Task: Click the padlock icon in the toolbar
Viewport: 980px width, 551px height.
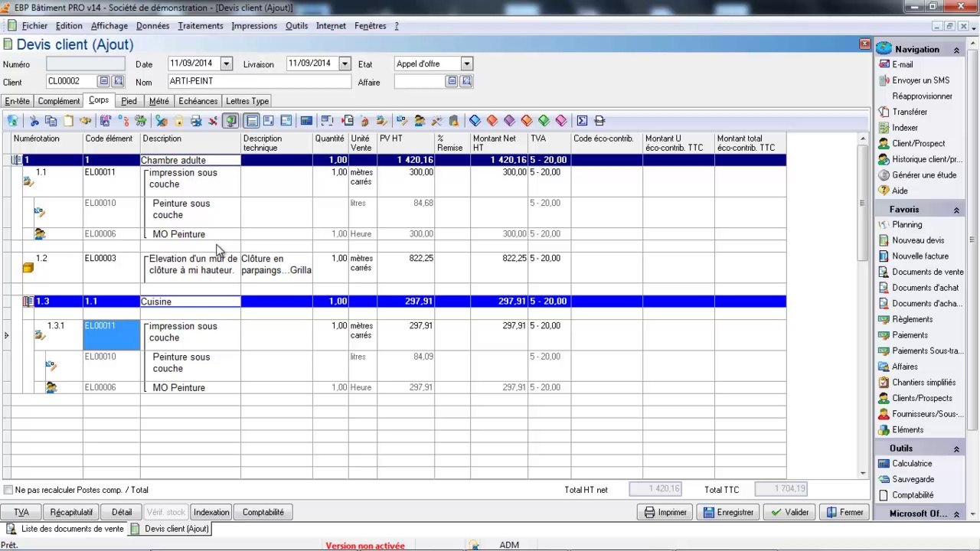Action: coord(178,121)
